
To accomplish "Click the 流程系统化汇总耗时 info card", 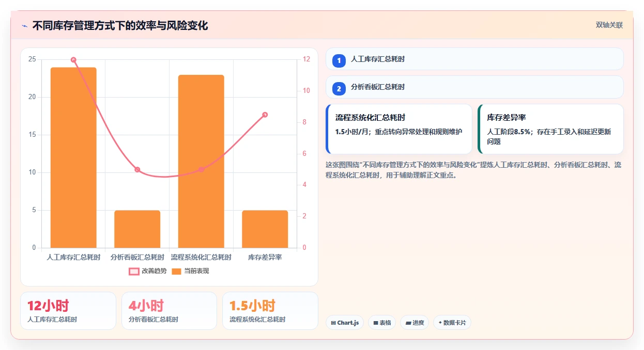I will [x=399, y=129].
